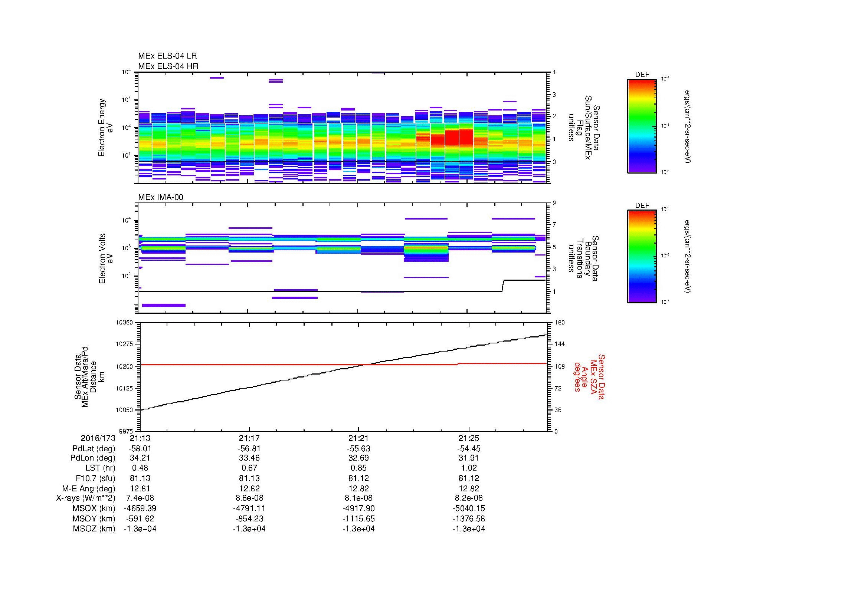Image resolution: width=868 pixels, height=613 pixels.
Task: Click the 'F10.7 (sfu)' row label
Action: click(x=95, y=478)
